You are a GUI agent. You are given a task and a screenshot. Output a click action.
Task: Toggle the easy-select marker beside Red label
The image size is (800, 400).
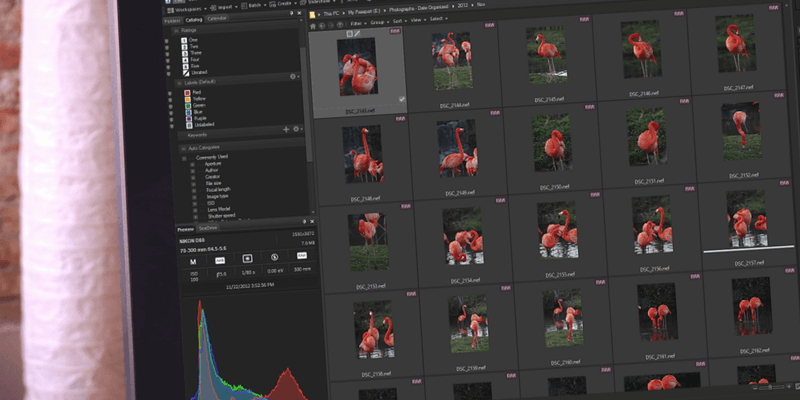(x=169, y=94)
